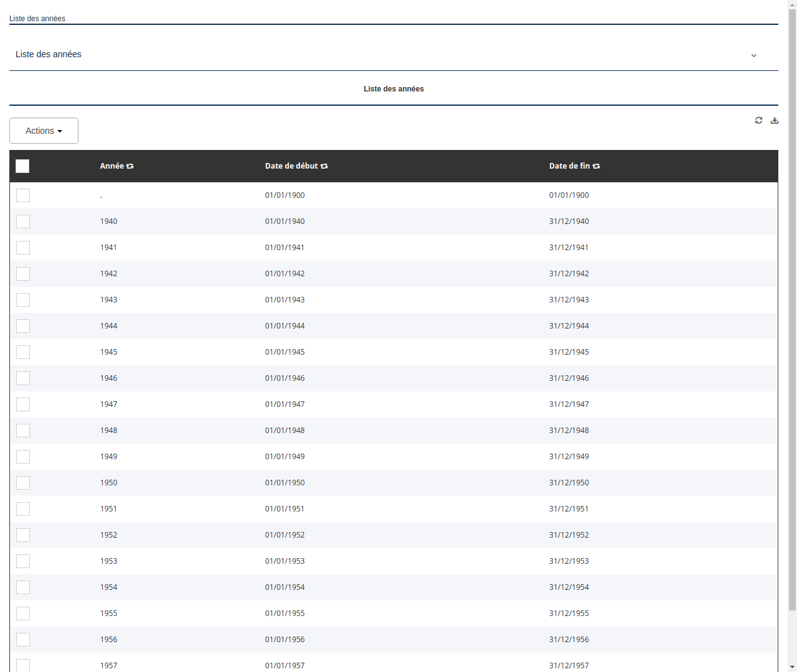This screenshot has width=797, height=672.
Task: Expand the chevron on the collapsible region
Action: click(753, 55)
